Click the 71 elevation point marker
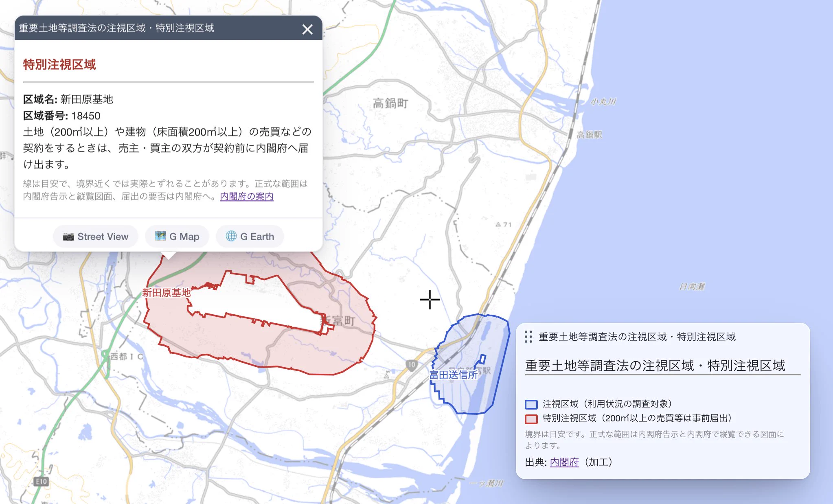This screenshot has width=833, height=504. tap(504, 224)
